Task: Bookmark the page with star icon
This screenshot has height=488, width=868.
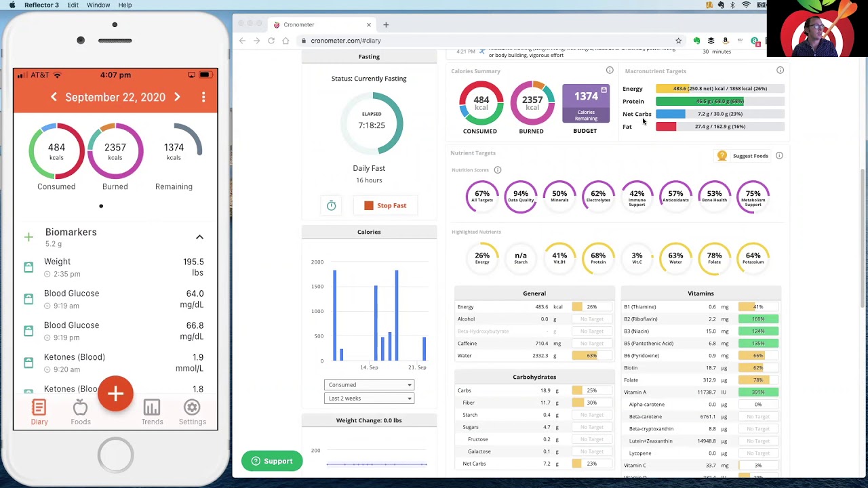Action: [678, 41]
